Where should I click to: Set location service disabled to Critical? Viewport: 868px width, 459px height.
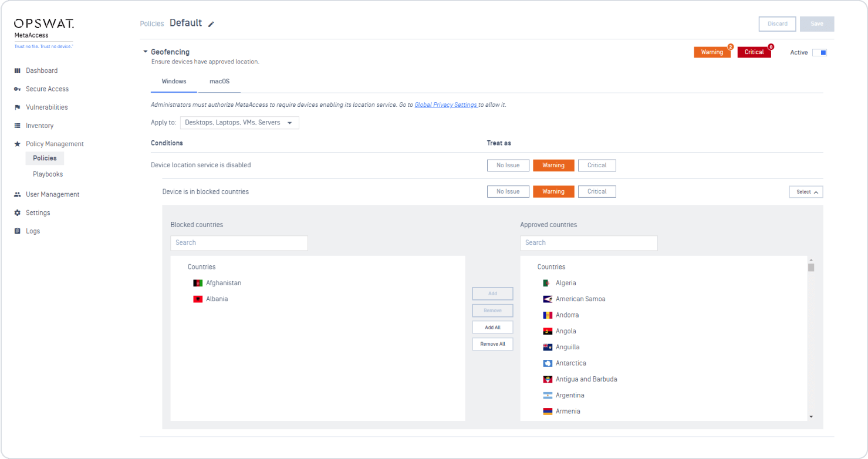pos(597,166)
